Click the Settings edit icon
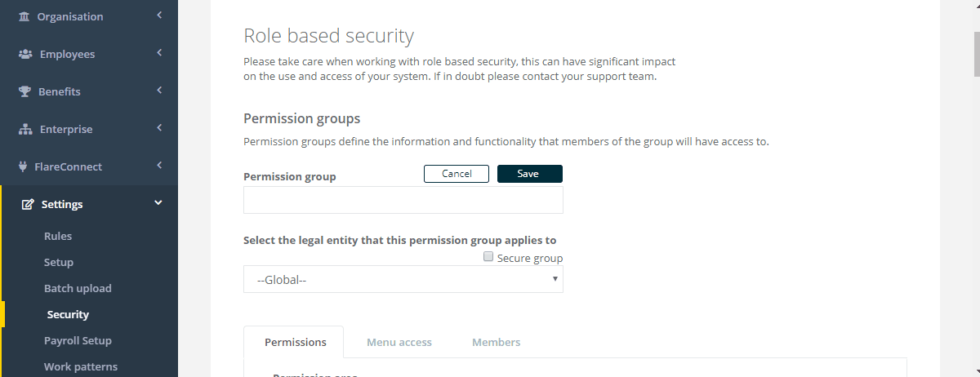The width and height of the screenshot is (980, 377). (x=27, y=204)
